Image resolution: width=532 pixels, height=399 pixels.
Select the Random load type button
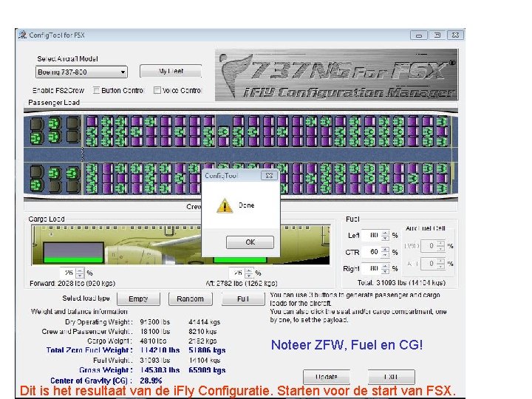tap(191, 299)
